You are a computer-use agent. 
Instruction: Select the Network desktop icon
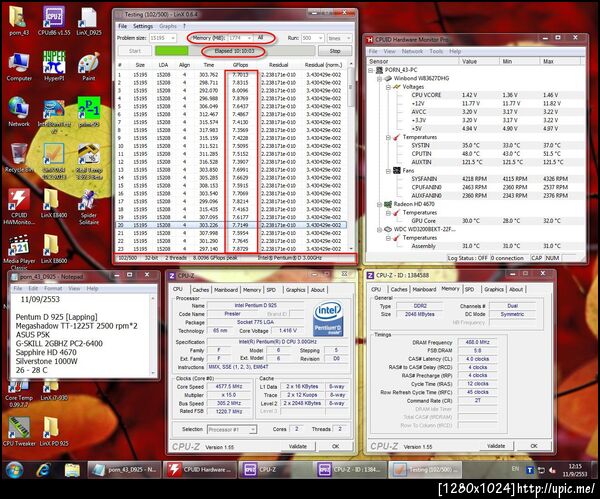click(19, 112)
